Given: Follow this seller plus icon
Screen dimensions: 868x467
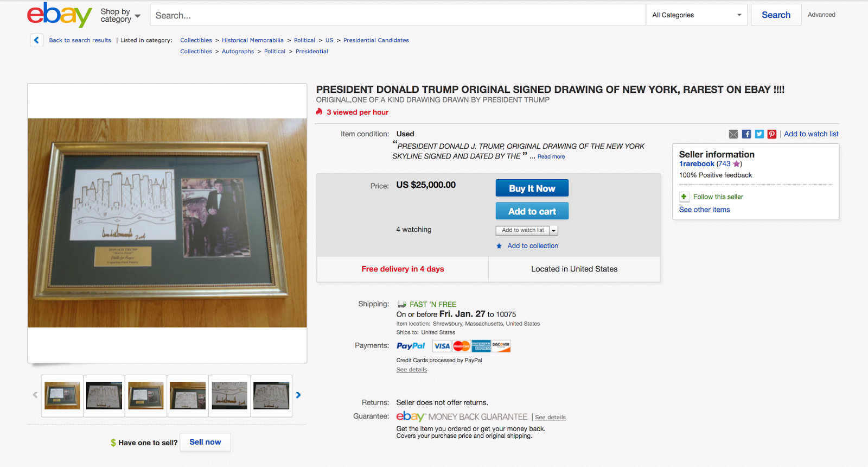Looking at the screenshot, I should click(x=684, y=197).
